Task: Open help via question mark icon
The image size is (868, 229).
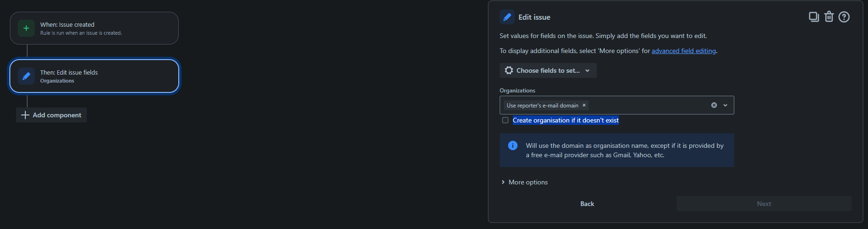Action: (844, 17)
